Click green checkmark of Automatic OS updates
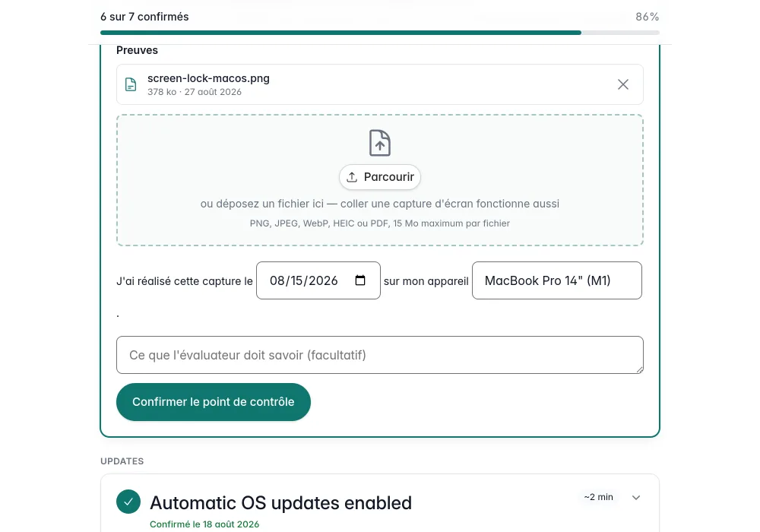The width and height of the screenshot is (760, 532). click(x=128, y=502)
